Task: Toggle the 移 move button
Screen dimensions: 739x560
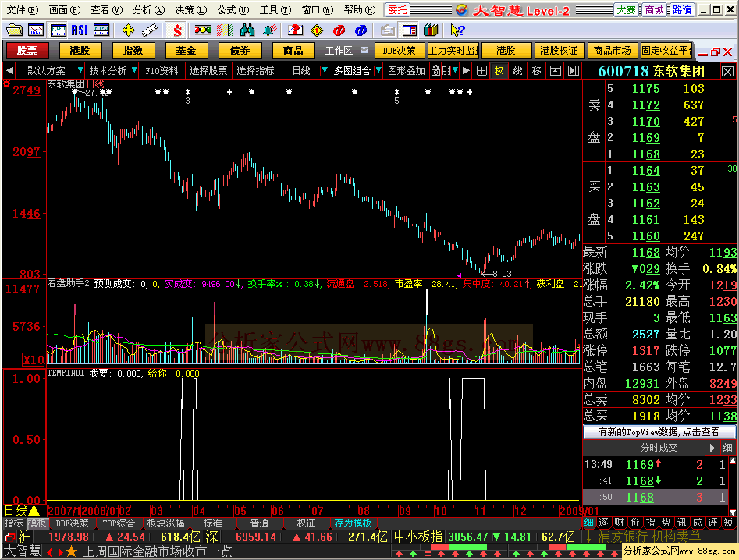Action: pos(536,71)
